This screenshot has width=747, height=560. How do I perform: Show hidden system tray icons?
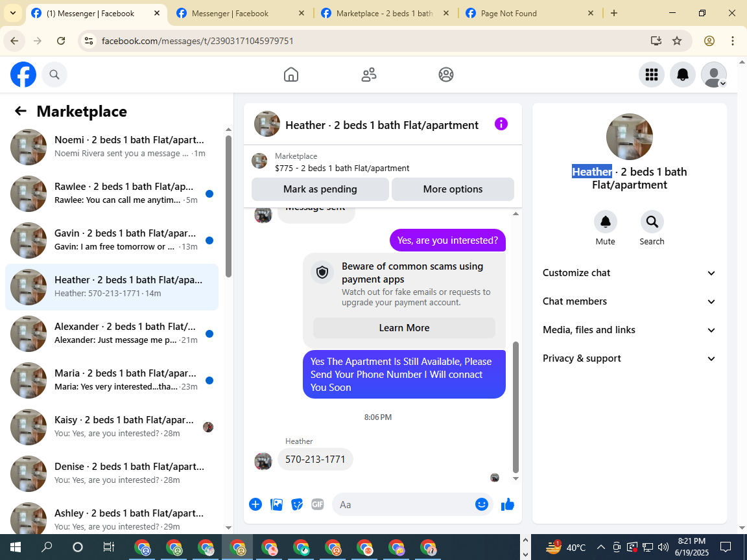coord(601,547)
